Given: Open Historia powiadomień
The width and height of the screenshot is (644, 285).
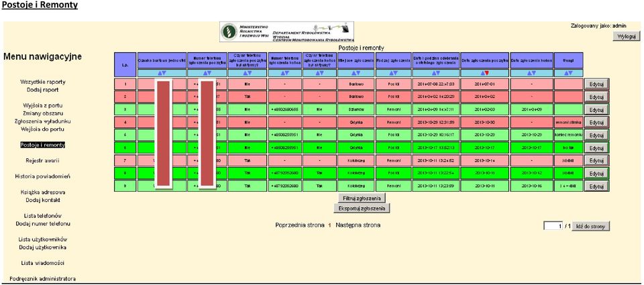Looking at the screenshot, I should point(43,176).
